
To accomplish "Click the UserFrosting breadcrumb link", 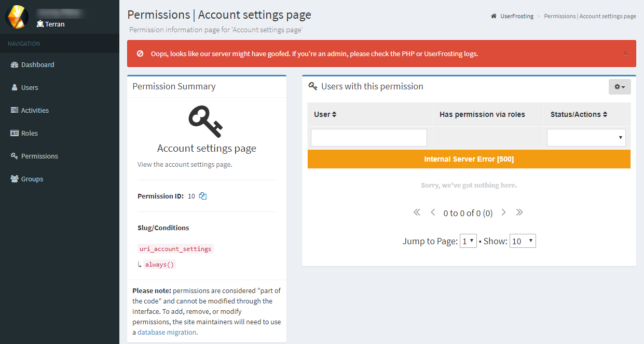I will (516, 16).
